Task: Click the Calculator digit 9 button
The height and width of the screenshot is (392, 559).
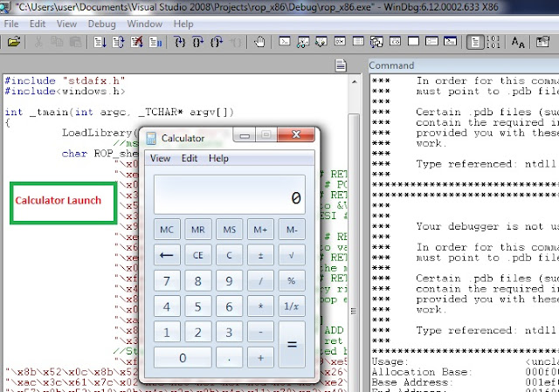Action: click(x=229, y=280)
